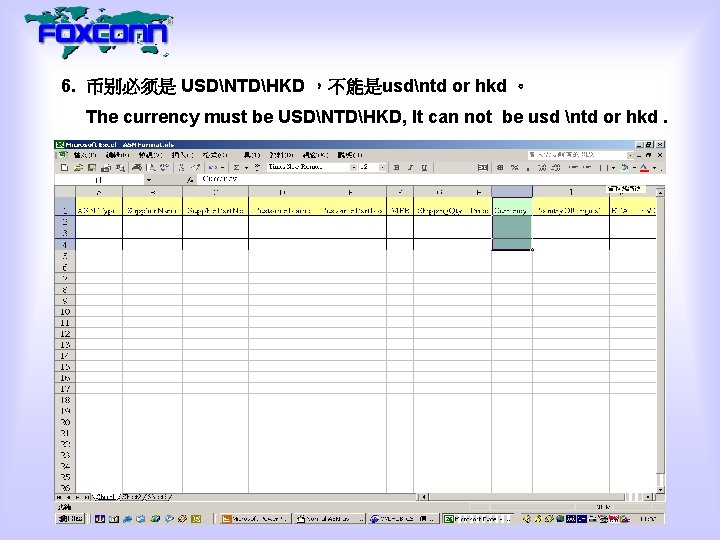
Task: Select the row 10 header
Action: [65, 312]
